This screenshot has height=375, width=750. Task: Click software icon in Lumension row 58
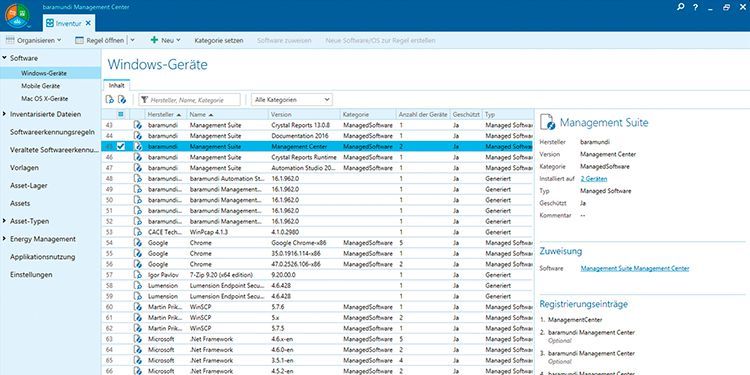point(138,286)
